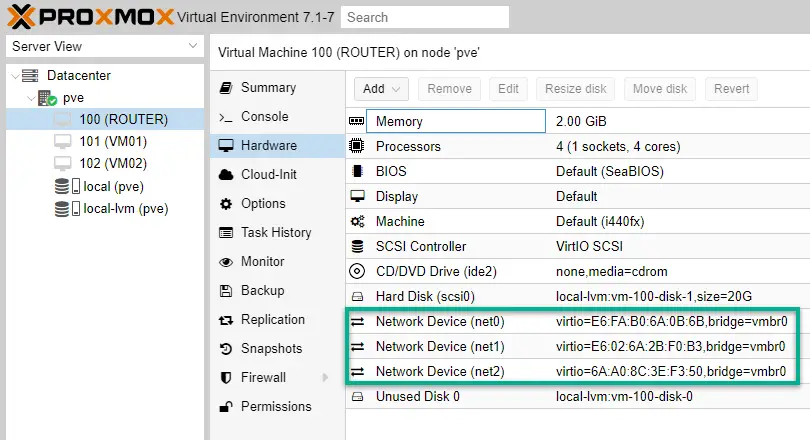This screenshot has height=440, width=810.
Task: Open the Monitor tab
Action: 277,261
